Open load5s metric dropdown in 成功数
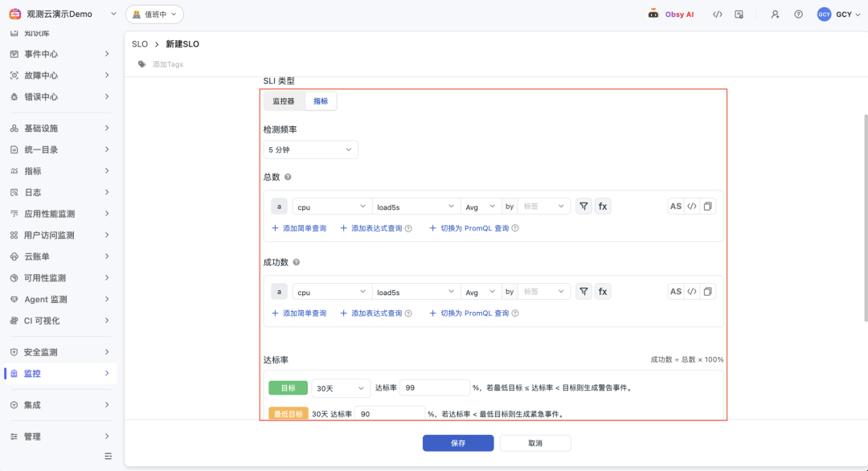Viewport: 868px width, 471px height. 416,292
